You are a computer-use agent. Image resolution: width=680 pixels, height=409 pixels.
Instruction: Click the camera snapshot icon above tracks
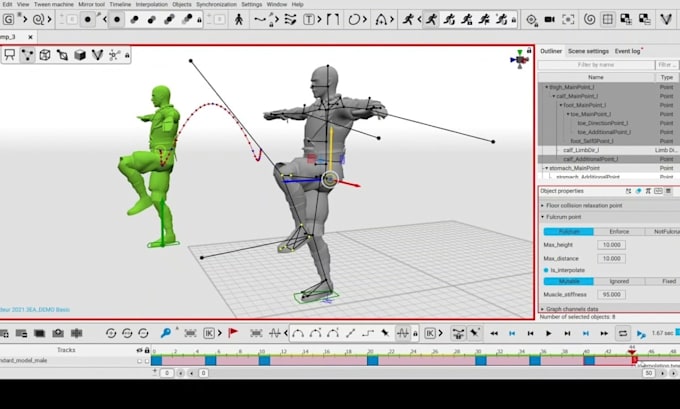(x=58, y=333)
